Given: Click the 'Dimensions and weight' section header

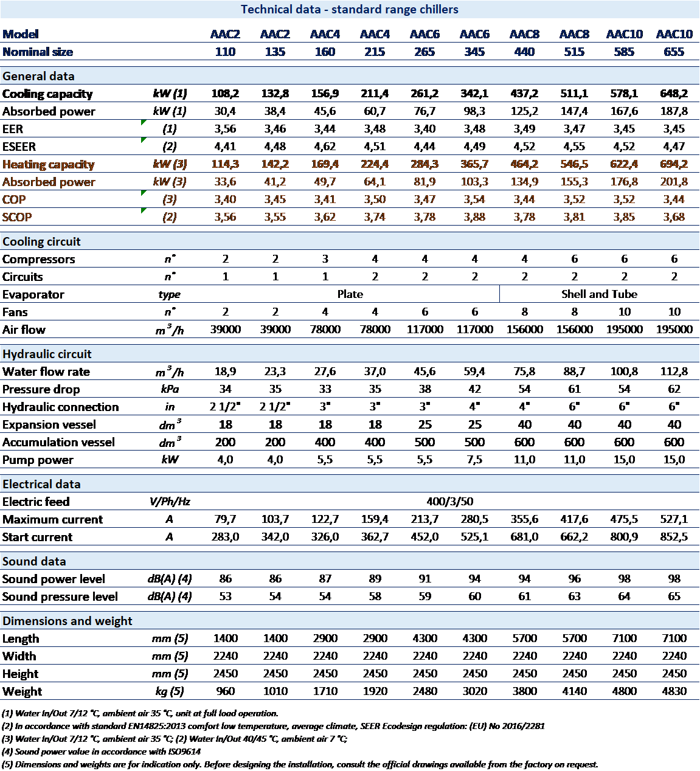Looking at the screenshot, I should click(x=67, y=621).
